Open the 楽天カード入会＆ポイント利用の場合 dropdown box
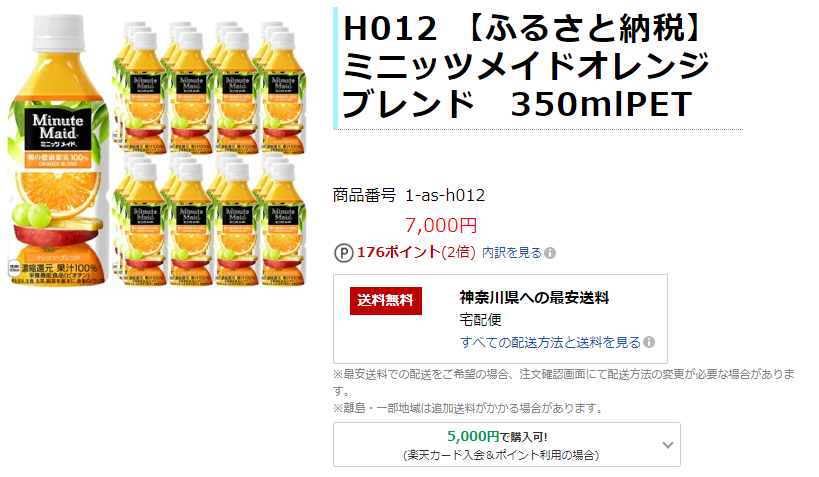 pyautogui.click(x=507, y=445)
